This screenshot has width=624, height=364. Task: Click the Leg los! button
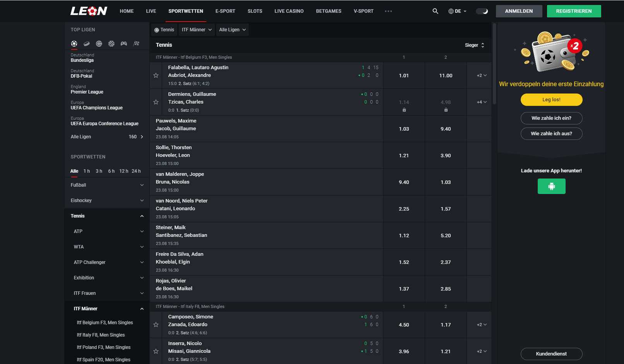click(x=551, y=100)
